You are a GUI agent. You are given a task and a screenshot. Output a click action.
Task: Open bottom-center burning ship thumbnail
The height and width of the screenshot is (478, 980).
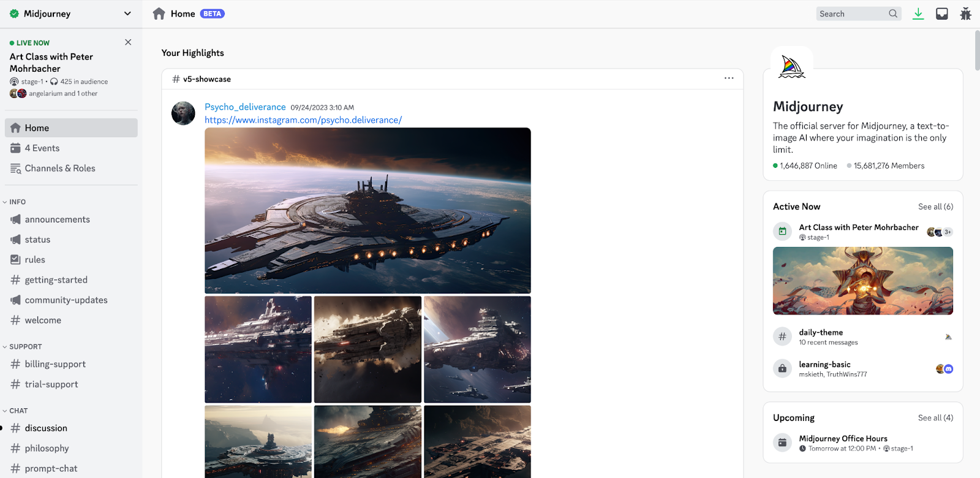[367, 442]
